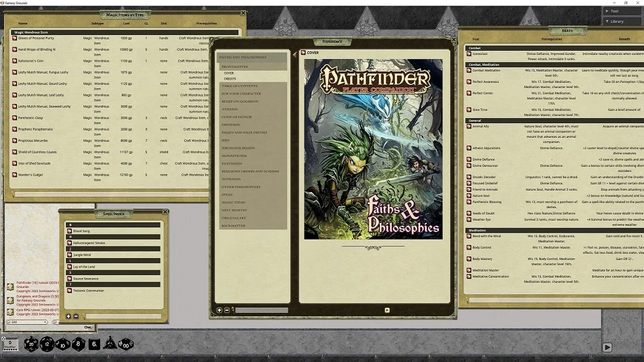Reset the Modifier box with small x
This screenshot has height=362, width=644.
3,339
